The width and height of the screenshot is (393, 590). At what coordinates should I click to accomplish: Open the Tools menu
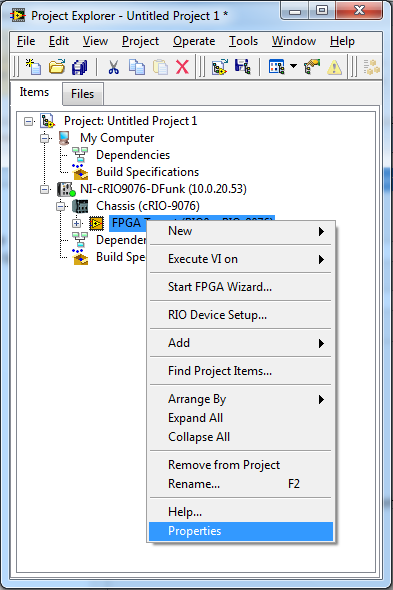click(243, 41)
